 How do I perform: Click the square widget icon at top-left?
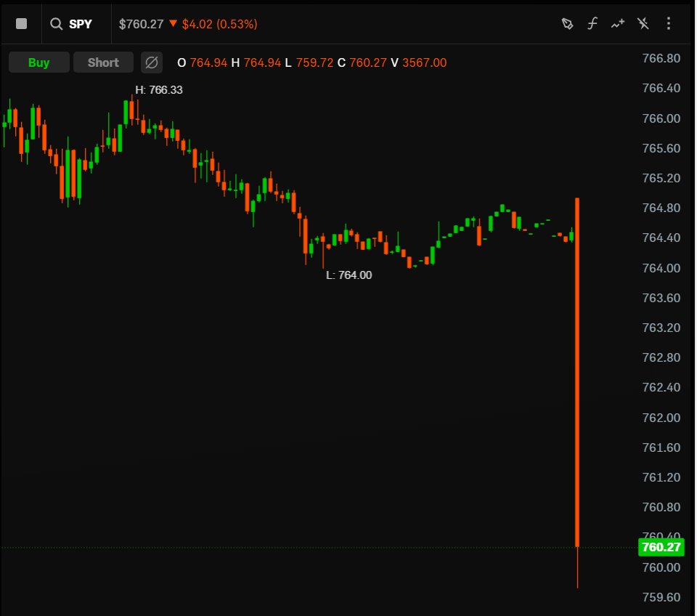[21, 23]
